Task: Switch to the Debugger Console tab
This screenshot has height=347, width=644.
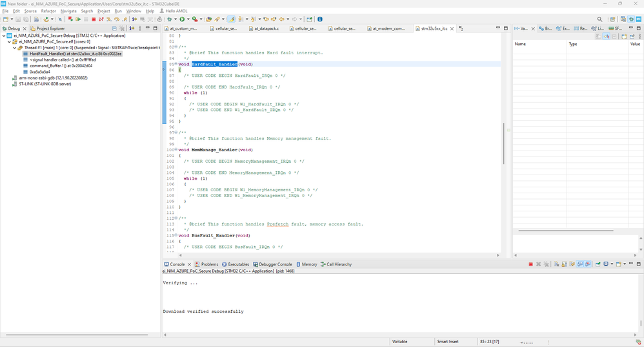Action: [x=272, y=264]
